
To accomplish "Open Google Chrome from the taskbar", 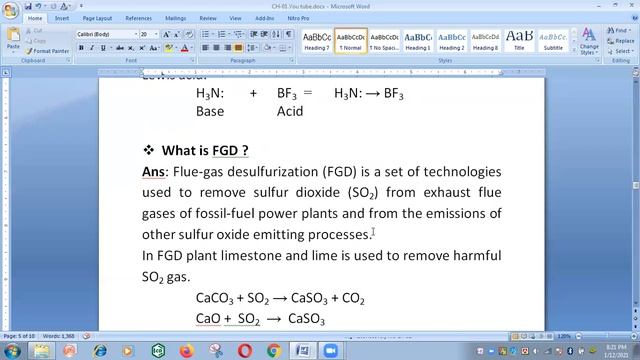I will 273,351.
